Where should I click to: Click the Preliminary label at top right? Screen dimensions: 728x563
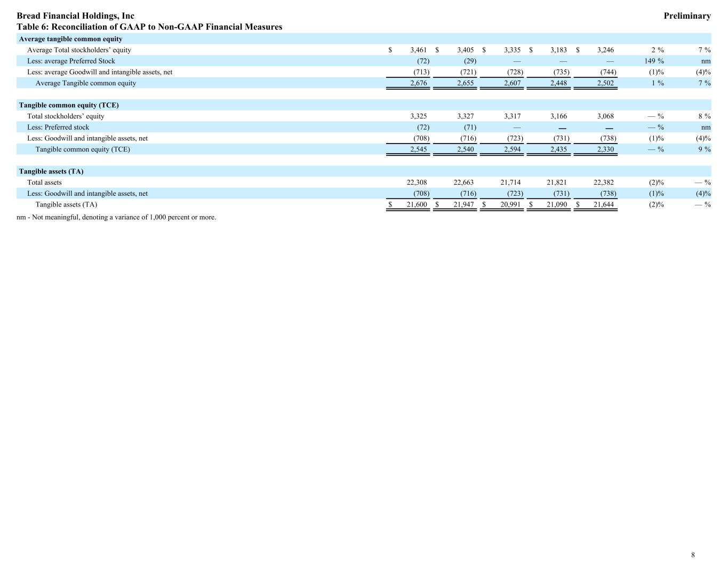click(x=686, y=16)
